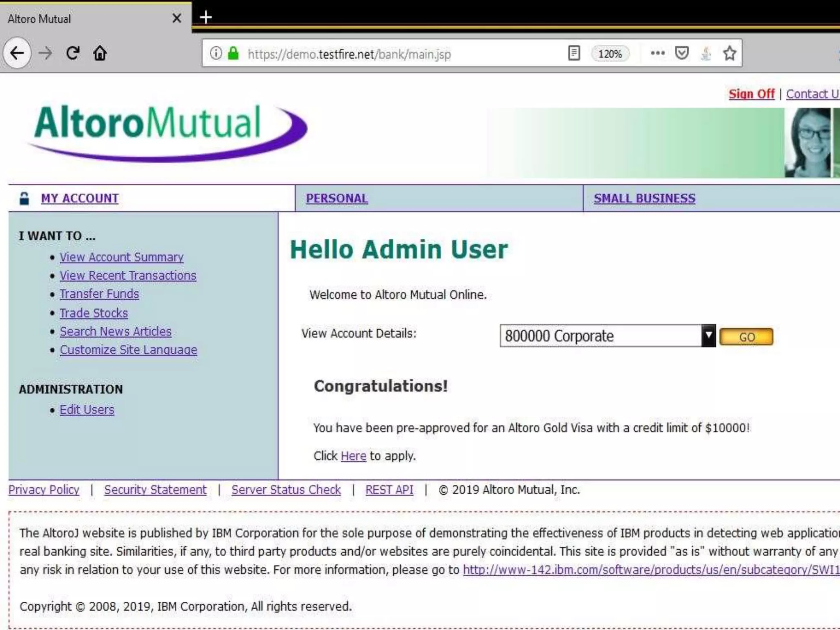Go to browser home page icon
The width and height of the screenshot is (840, 630).
pyautogui.click(x=100, y=53)
